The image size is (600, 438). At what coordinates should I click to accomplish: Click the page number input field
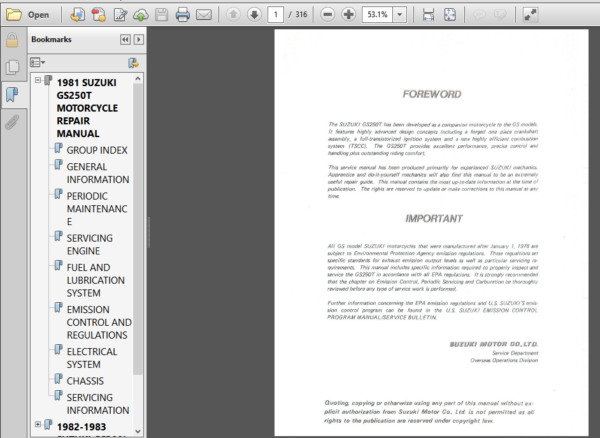(x=275, y=15)
